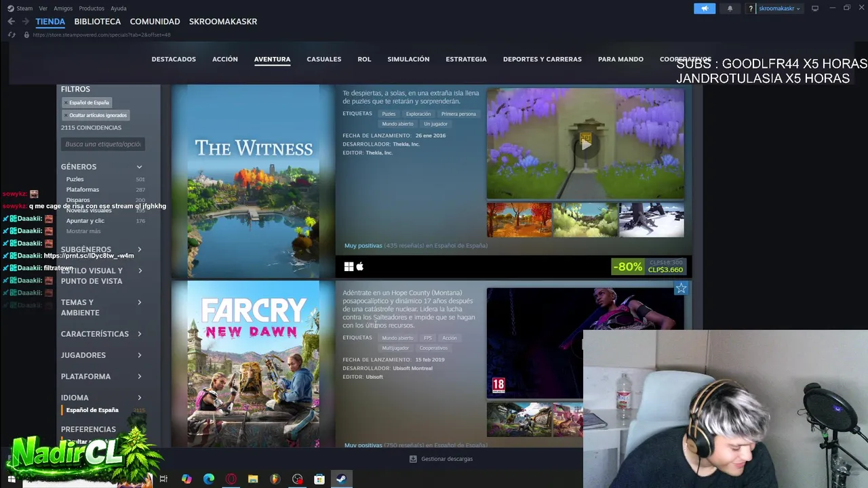Click the Steam taskbar icon

pos(342,479)
